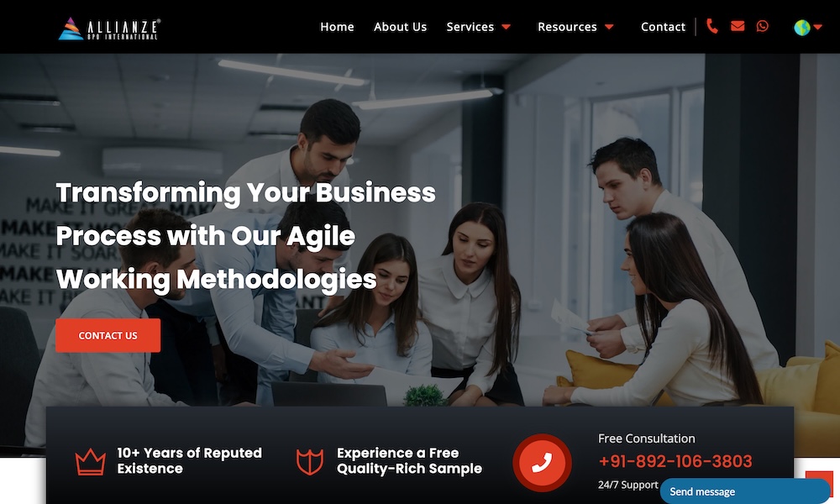Select the Contact menu item

tap(664, 27)
